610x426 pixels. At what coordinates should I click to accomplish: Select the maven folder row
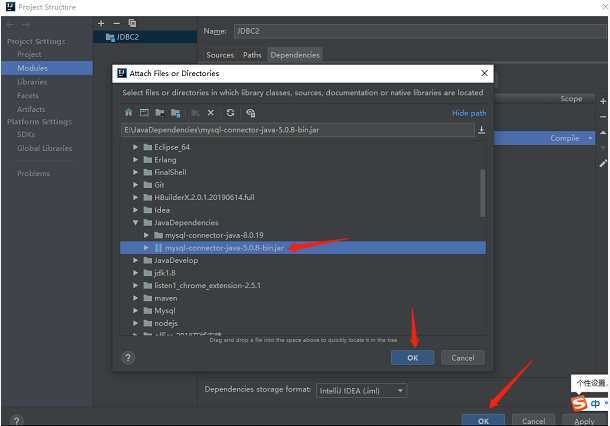pos(303,298)
